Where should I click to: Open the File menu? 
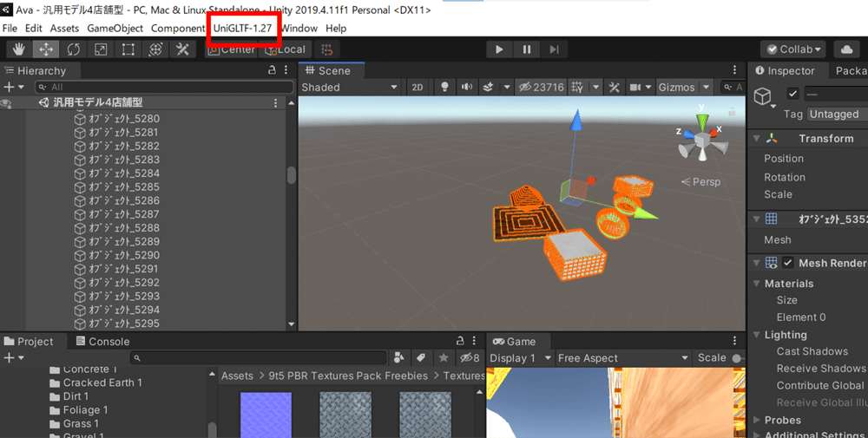pyautogui.click(x=10, y=29)
